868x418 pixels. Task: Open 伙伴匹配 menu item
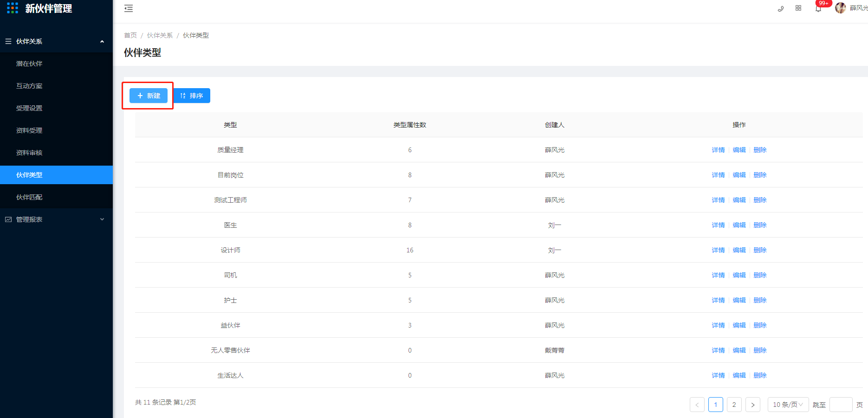coord(56,197)
